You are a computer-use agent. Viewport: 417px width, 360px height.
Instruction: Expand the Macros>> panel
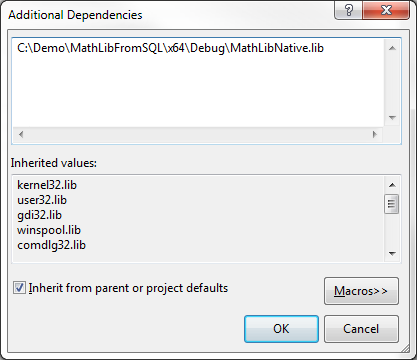click(361, 291)
